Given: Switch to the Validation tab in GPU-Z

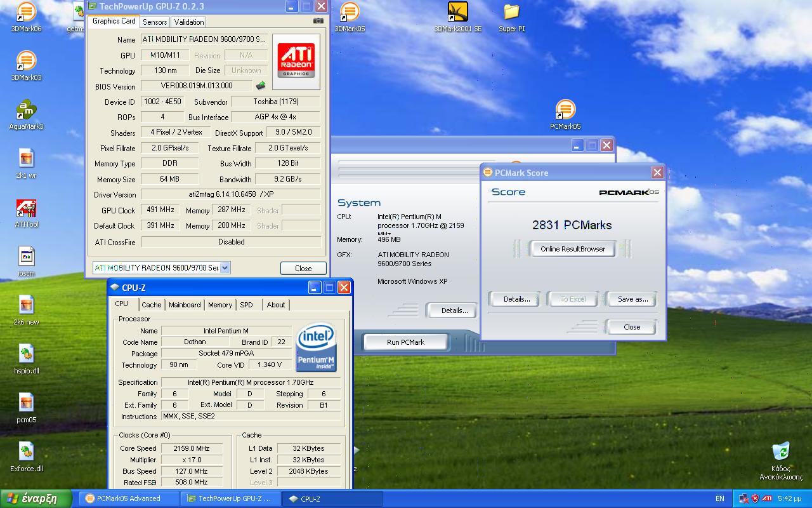Looking at the screenshot, I should point(189,22).
